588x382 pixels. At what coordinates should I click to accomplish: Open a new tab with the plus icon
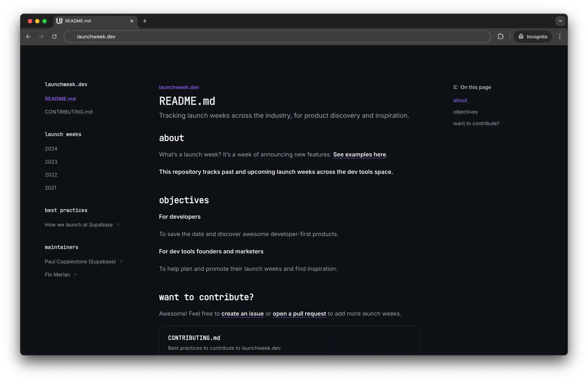(145, 21)
